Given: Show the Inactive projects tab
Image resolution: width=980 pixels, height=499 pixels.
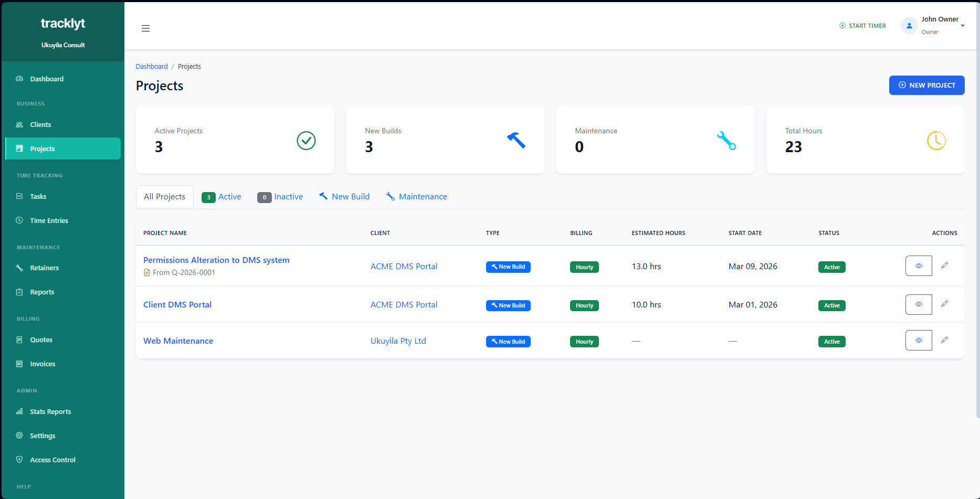Looking at the screenshot, I should click(280, 197).
